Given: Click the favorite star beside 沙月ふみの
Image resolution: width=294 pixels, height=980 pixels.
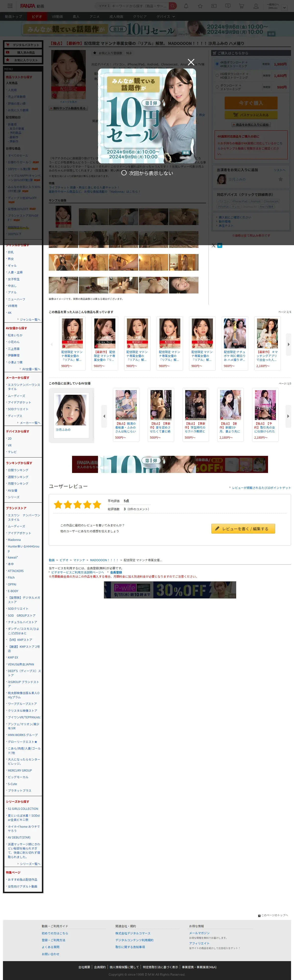Looking at the screenshot, I should (x=280, y=179).
